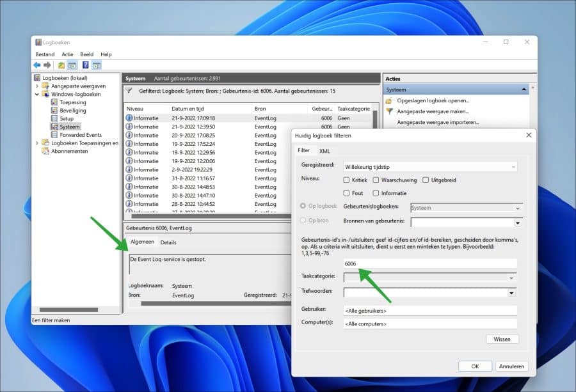Viewport: 576px width, 392px height.
Task: Click Aangepaste weergave importeren action
Action: 438,122
